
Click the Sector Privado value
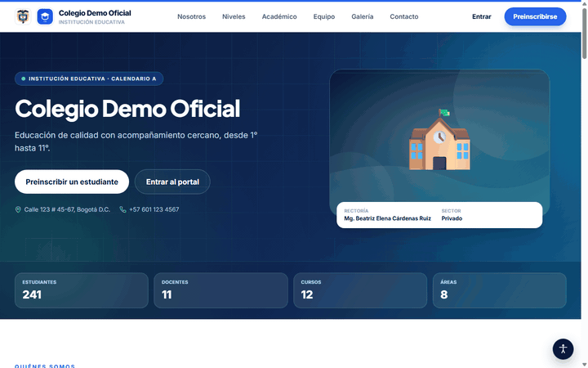click(452, 218)
